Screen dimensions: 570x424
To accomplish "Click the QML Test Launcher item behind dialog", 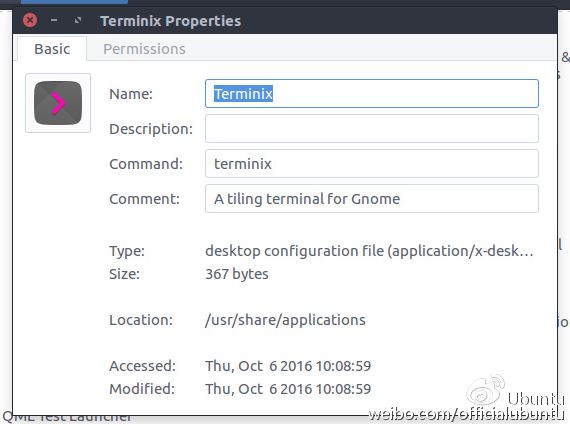I will (67, 417).
